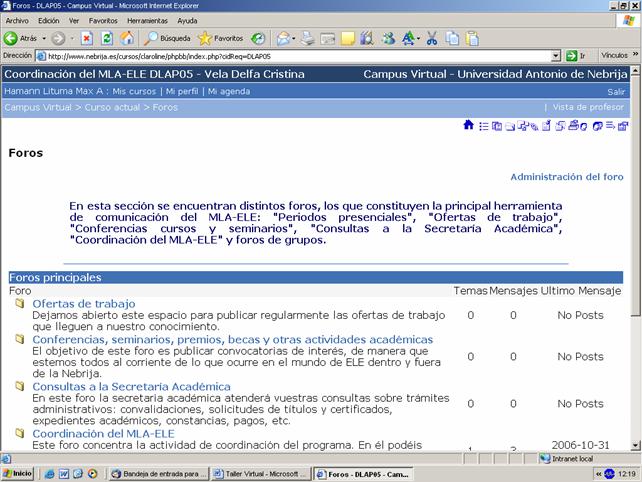Image resolution: width=642 pixels, height=482 pixels.
Task: Click the scissors cut icon
Action: 432,39
